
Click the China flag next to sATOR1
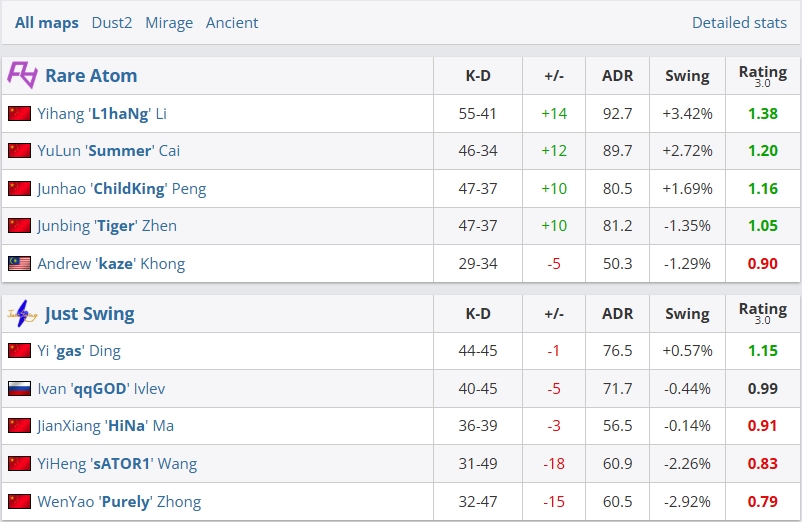(19, 464)
